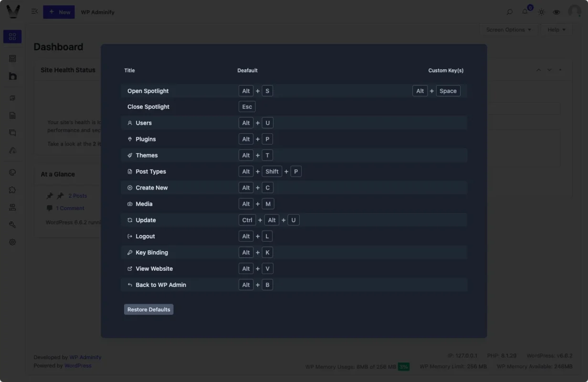This screenshot has height=382, width=588.
Task: Open the settings gear icon in the sidebar
Action: point(12,242)
